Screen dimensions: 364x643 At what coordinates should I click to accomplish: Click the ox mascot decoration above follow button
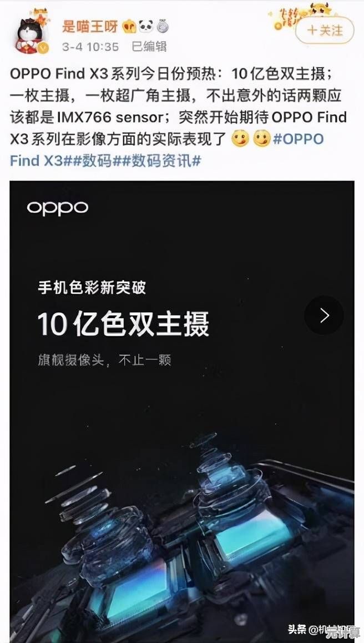(321, 8)
